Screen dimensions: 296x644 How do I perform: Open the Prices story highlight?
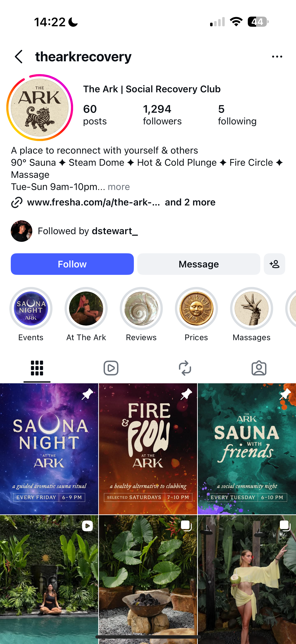[x=196, y=309]
